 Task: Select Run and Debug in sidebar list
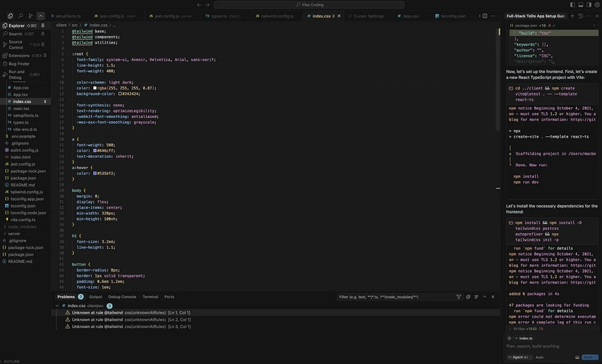(25, 74)
